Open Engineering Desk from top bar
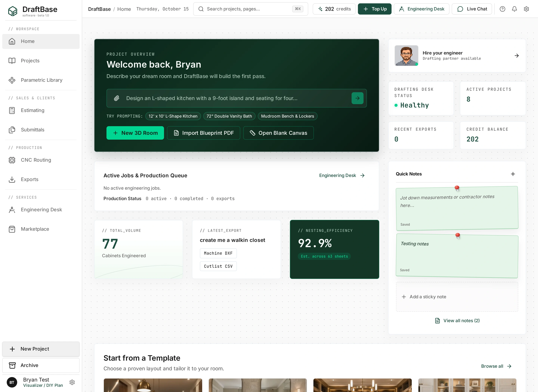 click(x=421, y=9)
